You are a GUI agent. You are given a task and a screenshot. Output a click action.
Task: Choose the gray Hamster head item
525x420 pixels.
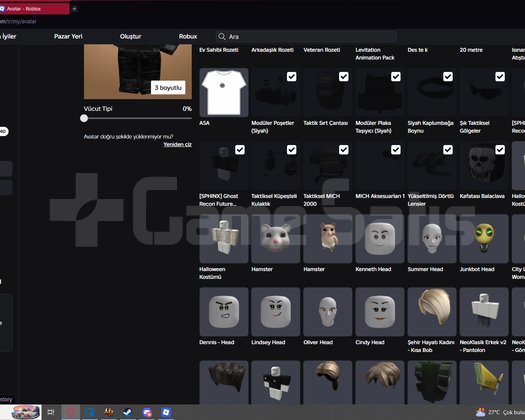click(276, 238)
